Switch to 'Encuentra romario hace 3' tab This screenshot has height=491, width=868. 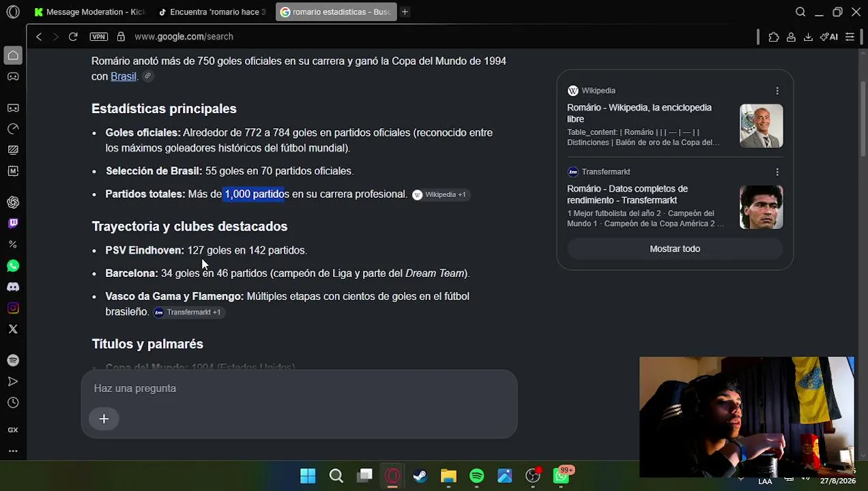(212, 12)
